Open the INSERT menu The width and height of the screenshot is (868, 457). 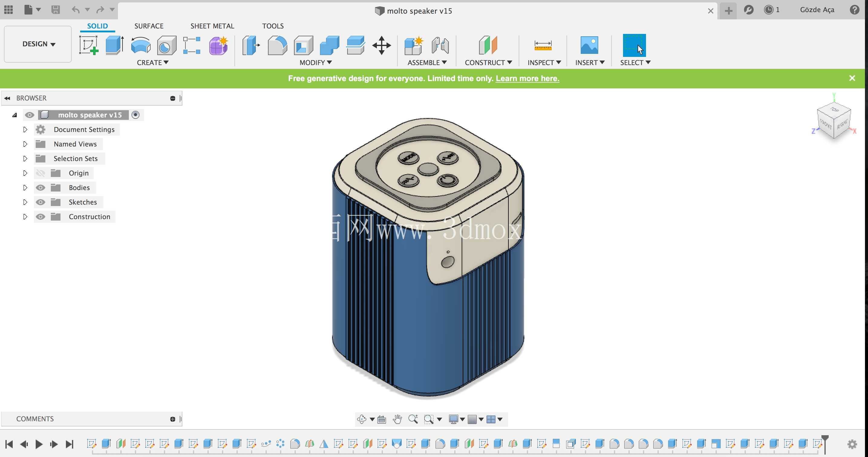(x=589, y=63)
